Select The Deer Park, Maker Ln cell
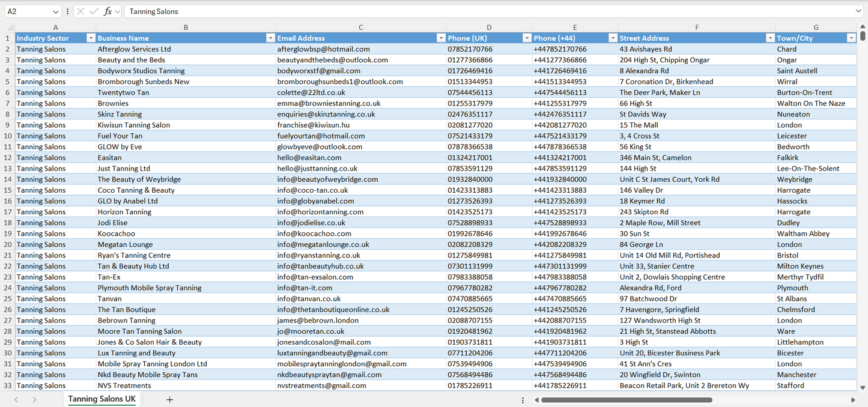The height and width of the screenshot is (407, 868). pos(697,92)
